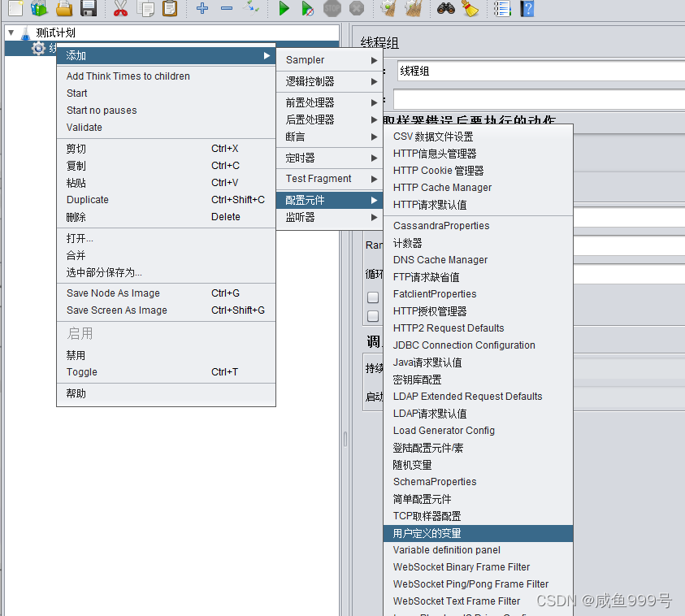Choose Add Think Times to children
This screenshot has width=685, height=616.
(166, 76)
